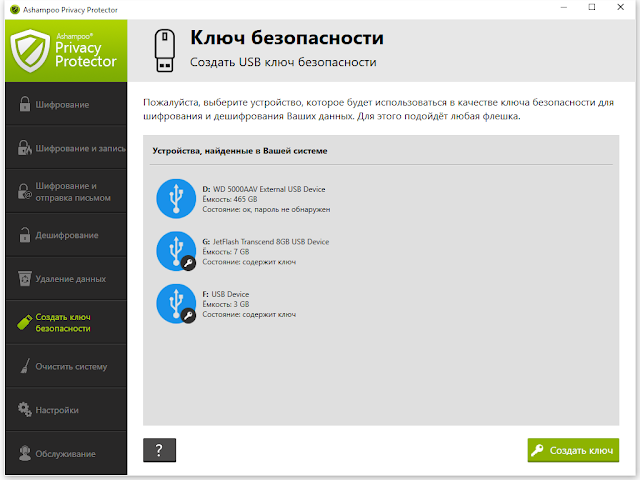Open Удаление данных section
This screenshot has width=640, height=480.
[66, 279]
